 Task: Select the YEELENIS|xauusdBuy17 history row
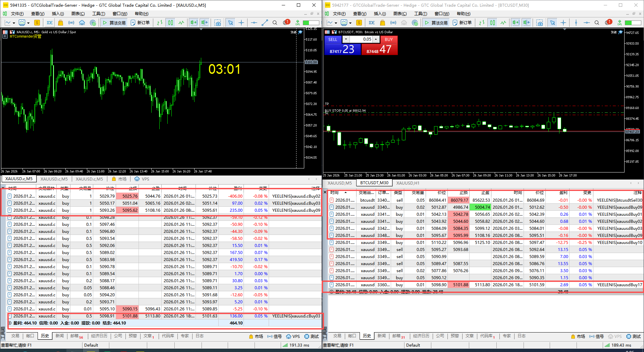pyautogui.click(x=486, y=285)
